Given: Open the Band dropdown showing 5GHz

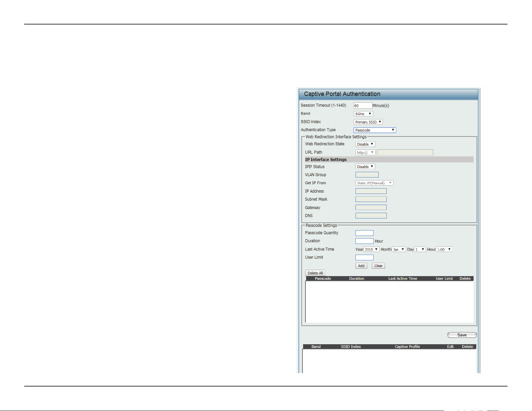Looking at the screenshot, I should click(x=363, y=114).
